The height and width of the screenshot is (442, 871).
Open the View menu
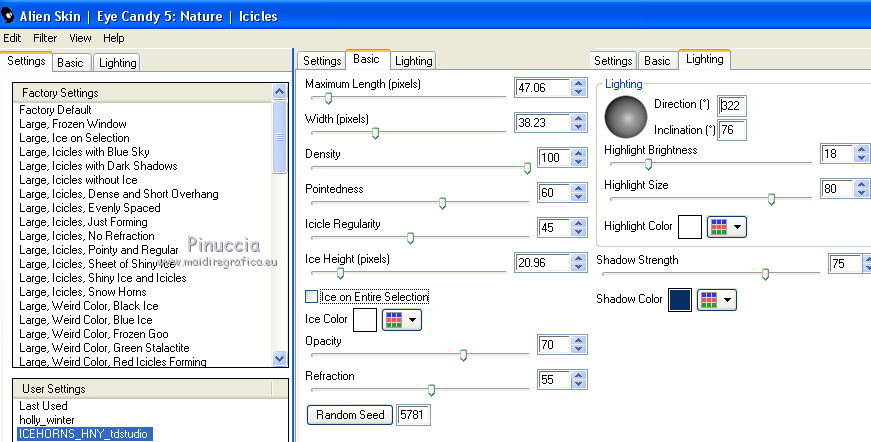coord(80,38)
